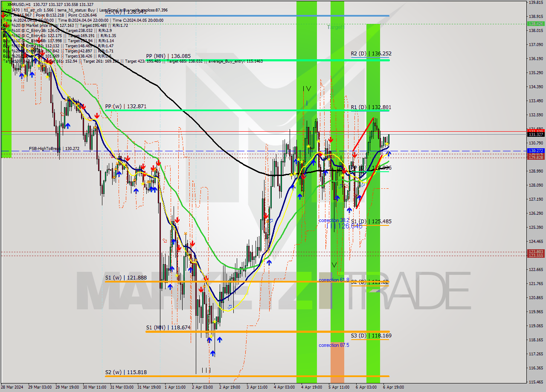The image size is (546, 392).
Task: Click the S3 (D) | 118.169 support label
Action: point(371,336)
